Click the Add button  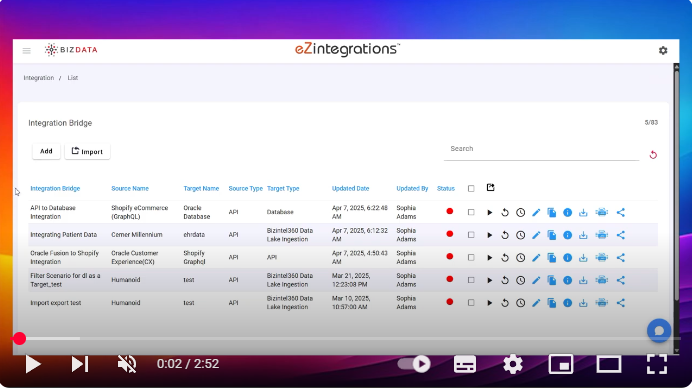point(46,151)
